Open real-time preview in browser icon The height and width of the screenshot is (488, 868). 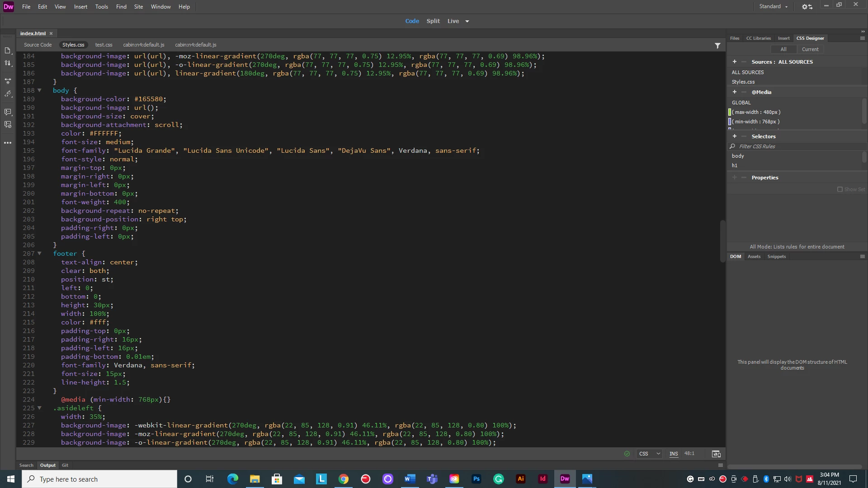point(716,454)
